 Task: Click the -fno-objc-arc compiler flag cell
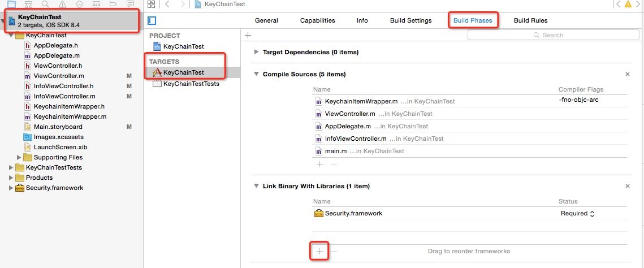(579, 100)
